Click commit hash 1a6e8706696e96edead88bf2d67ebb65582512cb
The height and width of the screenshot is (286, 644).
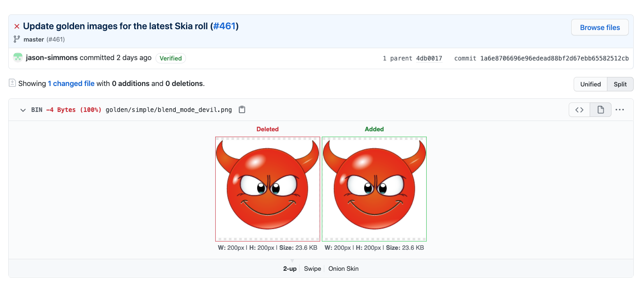554,58
